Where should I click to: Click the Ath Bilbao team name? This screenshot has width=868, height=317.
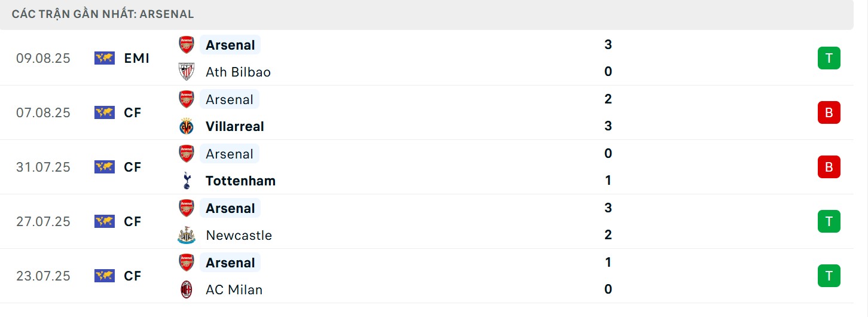(238, 72)
